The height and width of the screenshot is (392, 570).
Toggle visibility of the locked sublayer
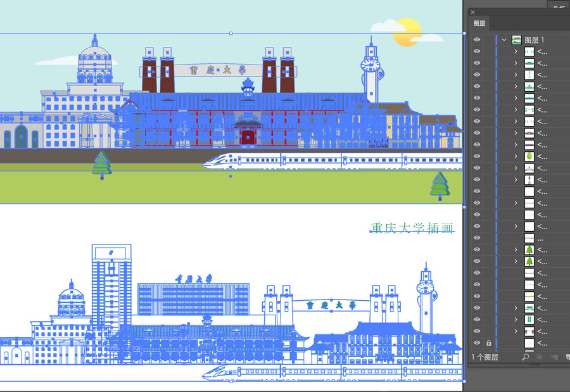[x=477, y=343]
